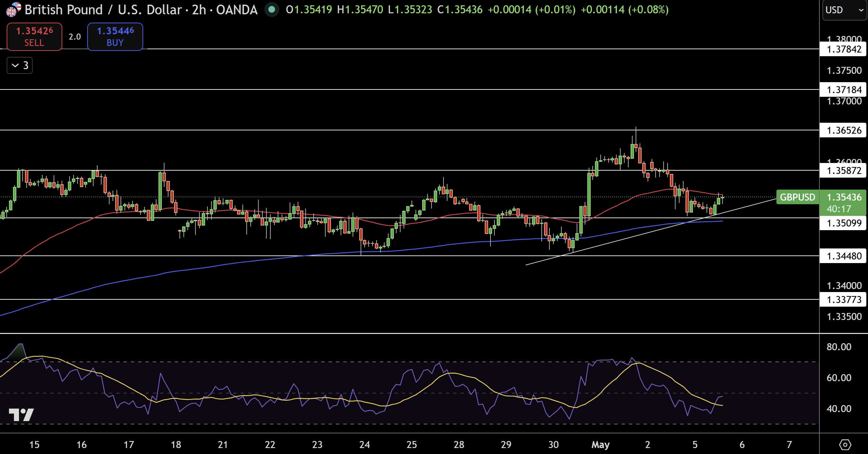The image size is (868, 454).
Task: Open chart settings gear icon at bottom right
Action: tap(845, 445)
